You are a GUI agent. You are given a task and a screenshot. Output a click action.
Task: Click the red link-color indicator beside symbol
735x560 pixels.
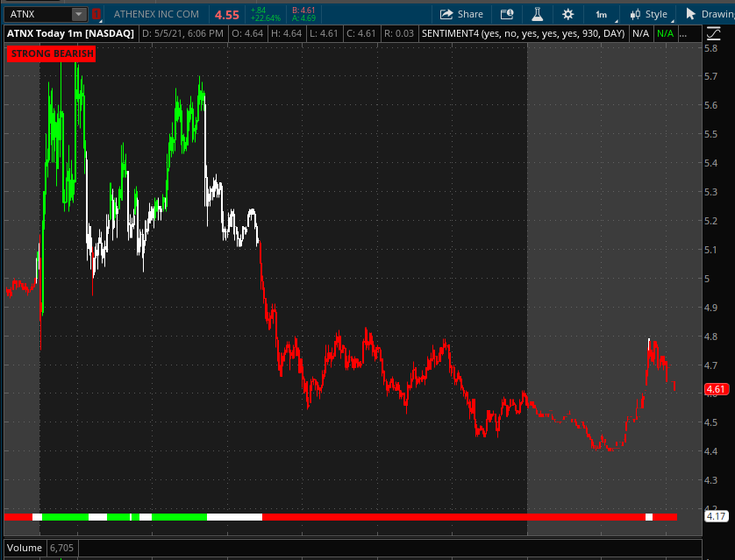click(x=96, y=14)
